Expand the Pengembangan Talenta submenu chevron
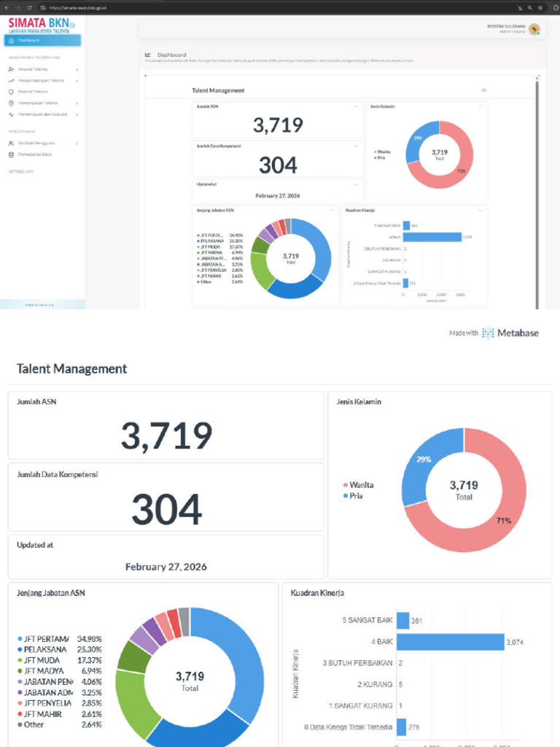560x747 pixels. click(77, 81)
